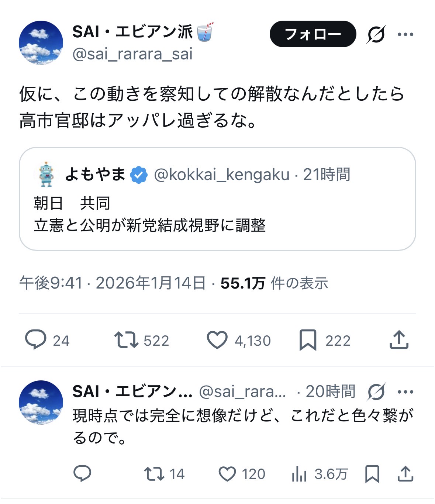435x504 pixels.
Task: Open the main author's cloud profile picture
Action: (41, 43)
